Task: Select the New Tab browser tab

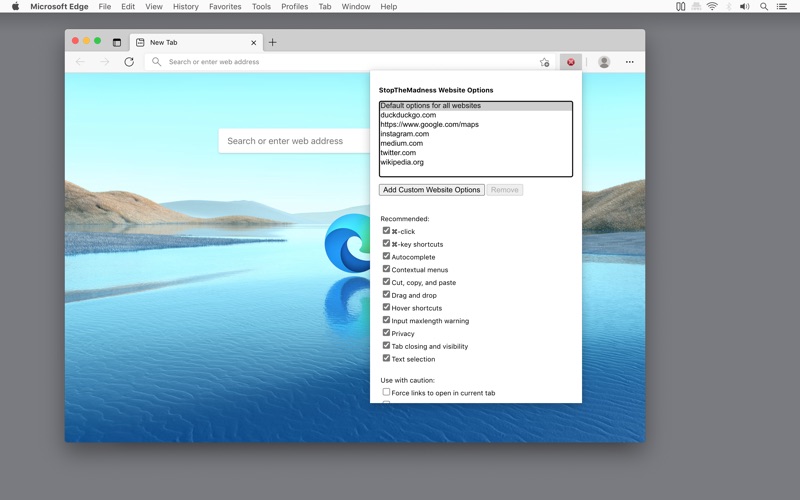Action: click(x=196, y=43)
